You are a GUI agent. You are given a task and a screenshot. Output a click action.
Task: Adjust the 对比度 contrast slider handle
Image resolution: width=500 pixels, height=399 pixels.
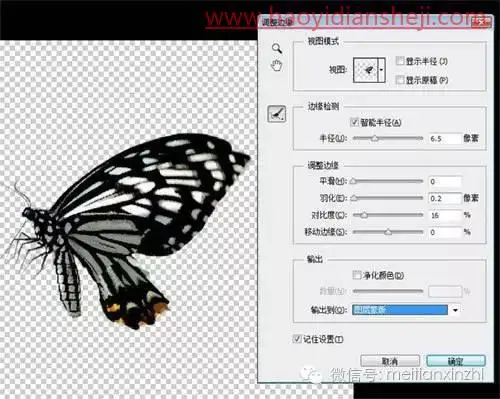(x=364, y=215)
